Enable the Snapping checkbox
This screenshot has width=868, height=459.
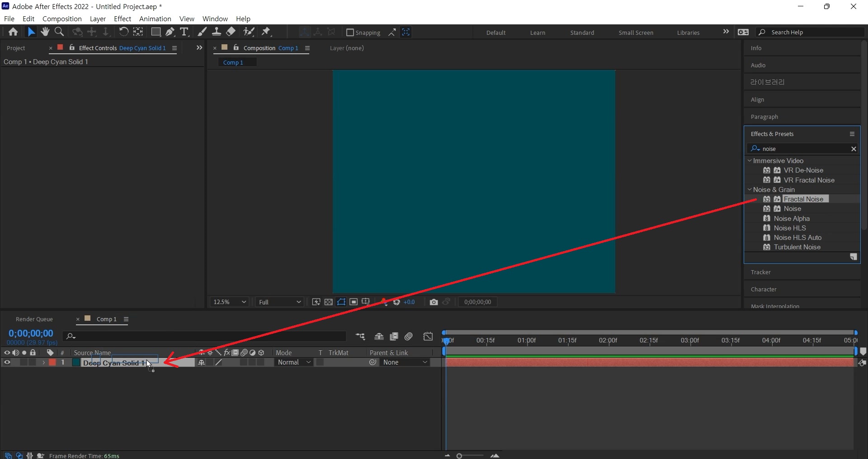tap(349, 33)
